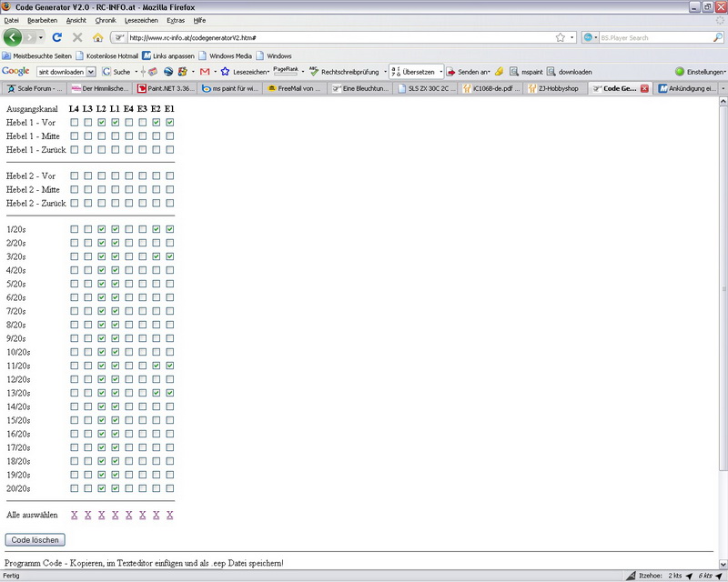728x582 pixels.
Task: Open the Einstellungen dropdown in Google toolbar
Action: pos(700,71)
